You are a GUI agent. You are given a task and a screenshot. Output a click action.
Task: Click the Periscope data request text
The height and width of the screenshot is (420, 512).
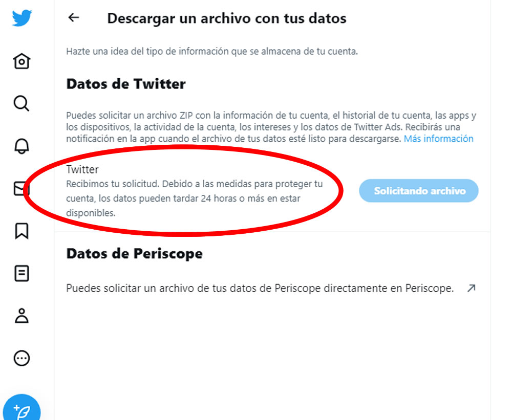[260, 288]
